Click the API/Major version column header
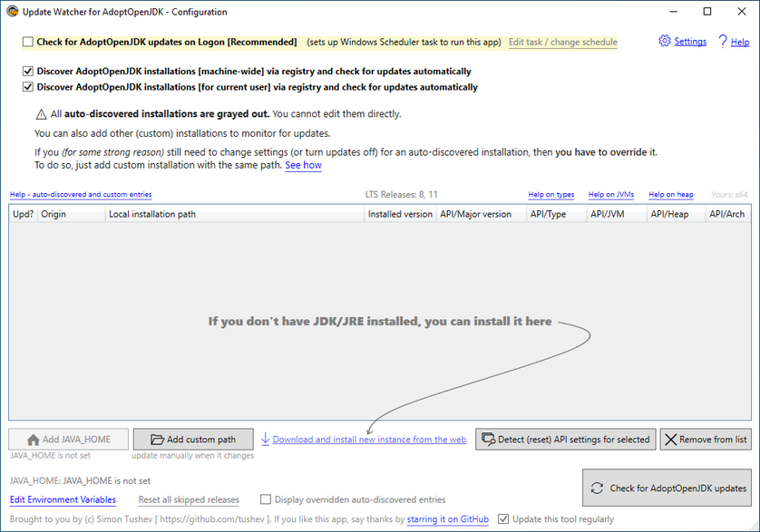 point(482,214)
